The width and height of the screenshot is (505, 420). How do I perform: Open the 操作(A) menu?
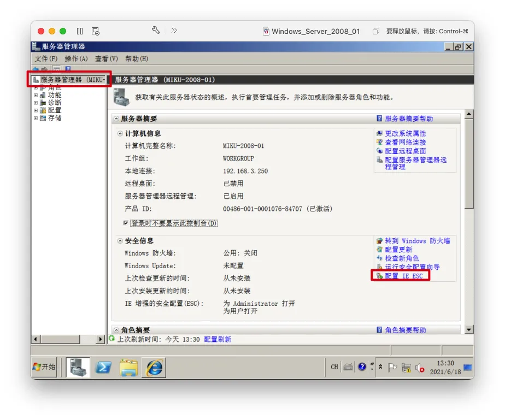pyautogui.click(x=77, y=58)
